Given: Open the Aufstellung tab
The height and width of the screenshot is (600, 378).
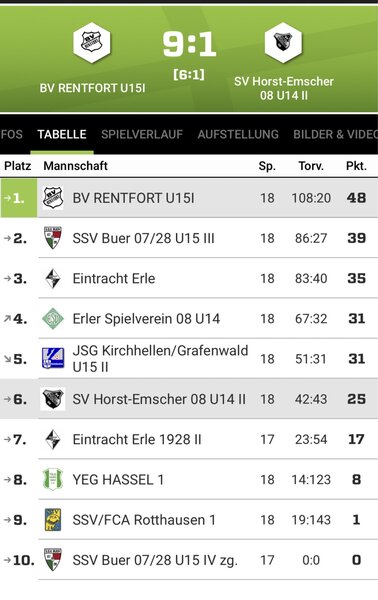Looking at the screenshot, I should [x=238, y=134].
